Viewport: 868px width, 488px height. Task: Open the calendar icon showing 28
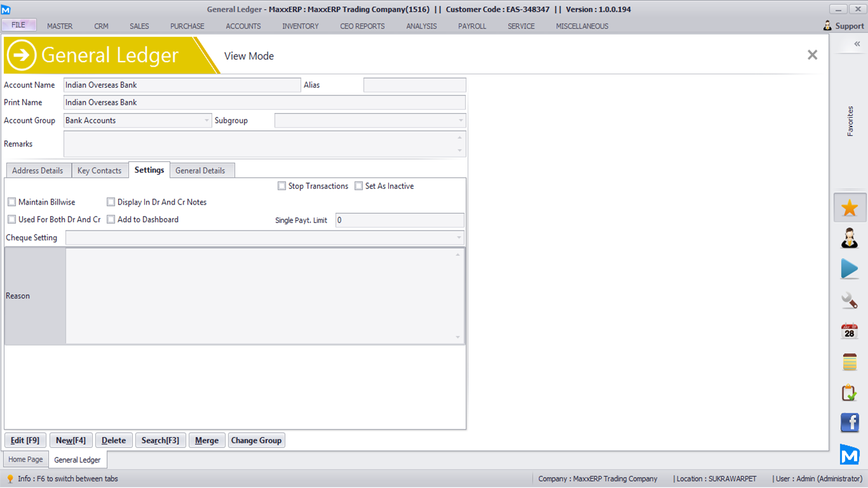click(850, 331)
